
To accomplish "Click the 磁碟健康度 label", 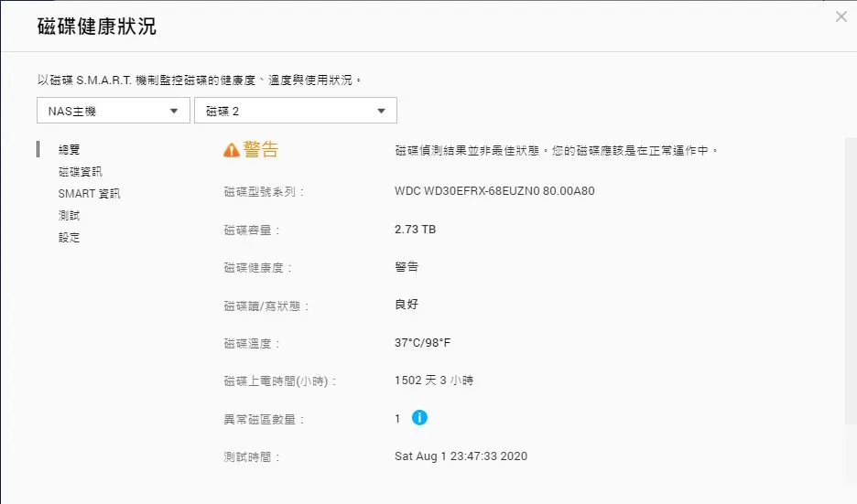I will point(258,268).
